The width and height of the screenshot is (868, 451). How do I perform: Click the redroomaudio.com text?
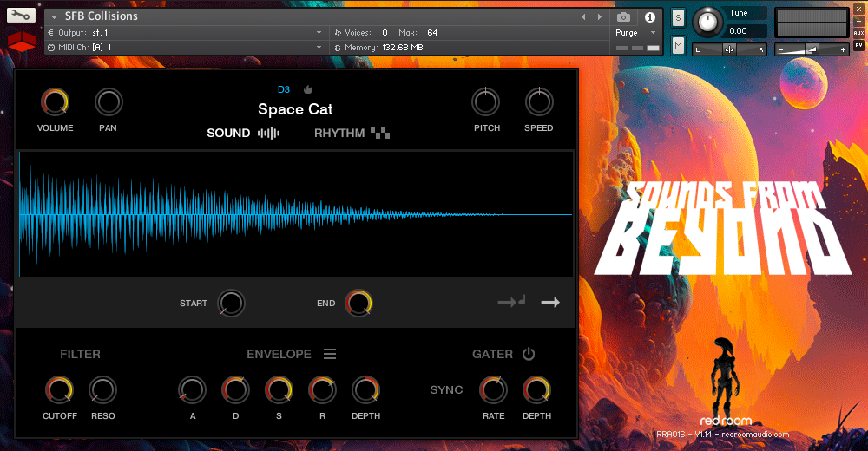point(755,435)
